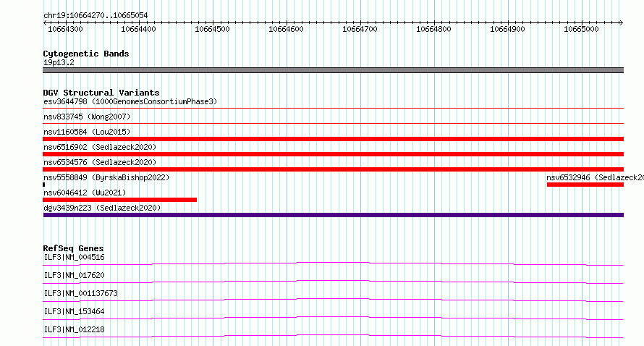This screenshot has width=644, height=346.
Task: Select the 19p13.2 band label
Action: tap(59, 62)
